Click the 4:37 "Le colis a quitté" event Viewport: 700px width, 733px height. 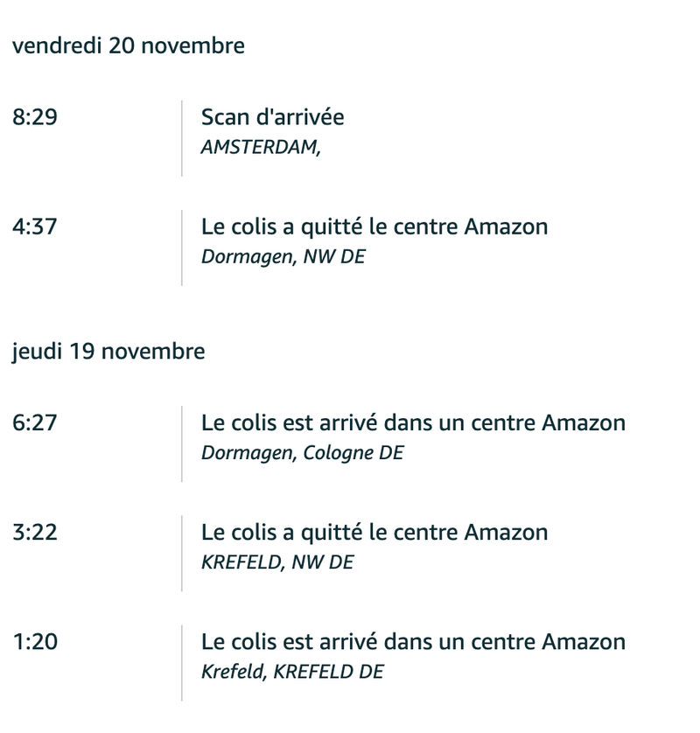click(374, 227)
